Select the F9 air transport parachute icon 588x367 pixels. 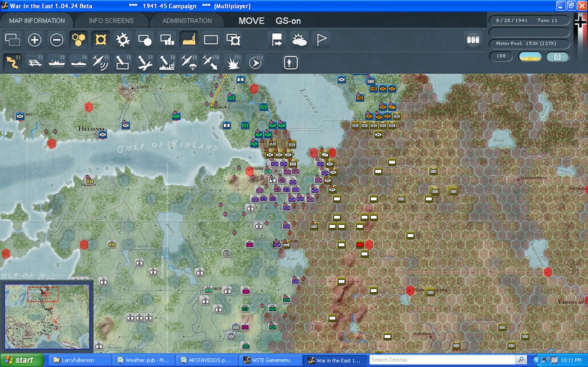189,62
